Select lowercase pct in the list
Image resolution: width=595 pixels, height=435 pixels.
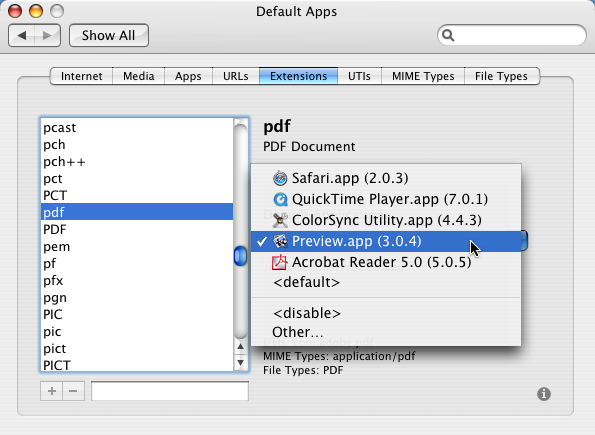(x=137, y=178)
